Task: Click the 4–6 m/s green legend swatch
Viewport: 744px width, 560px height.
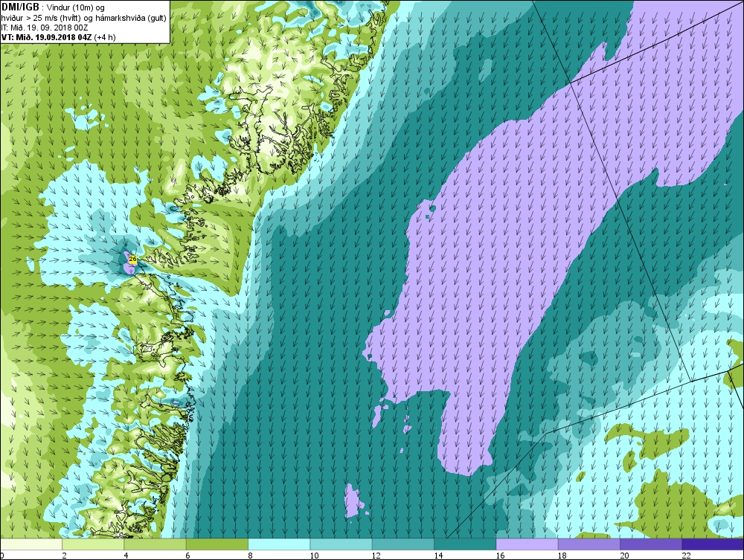Action: tap(155, 544)
